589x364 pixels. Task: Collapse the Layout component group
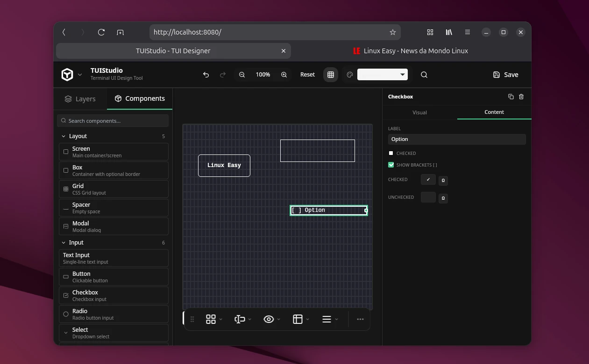[x=64, y=136]
